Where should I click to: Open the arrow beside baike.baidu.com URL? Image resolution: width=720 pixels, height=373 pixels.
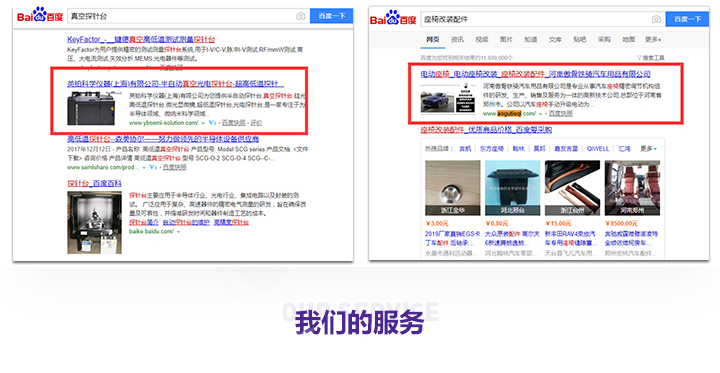click(179, 232)
